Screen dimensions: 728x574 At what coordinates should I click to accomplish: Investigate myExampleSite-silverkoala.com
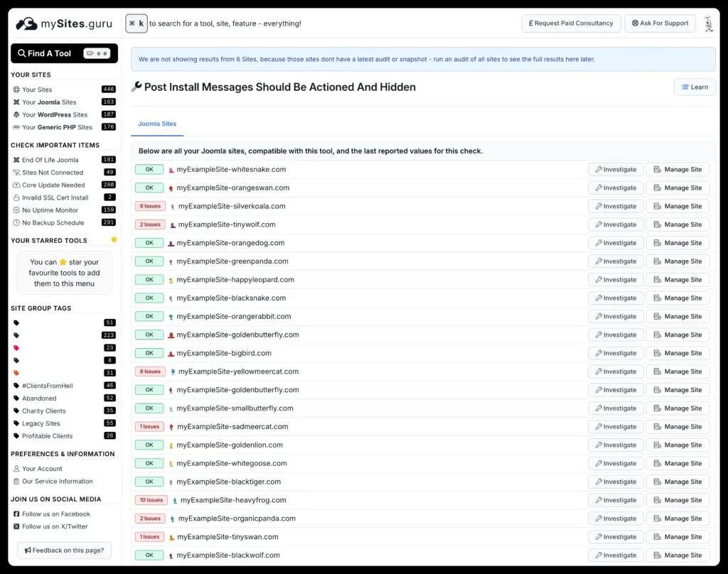pyautogui.click(x=616, y=206)
